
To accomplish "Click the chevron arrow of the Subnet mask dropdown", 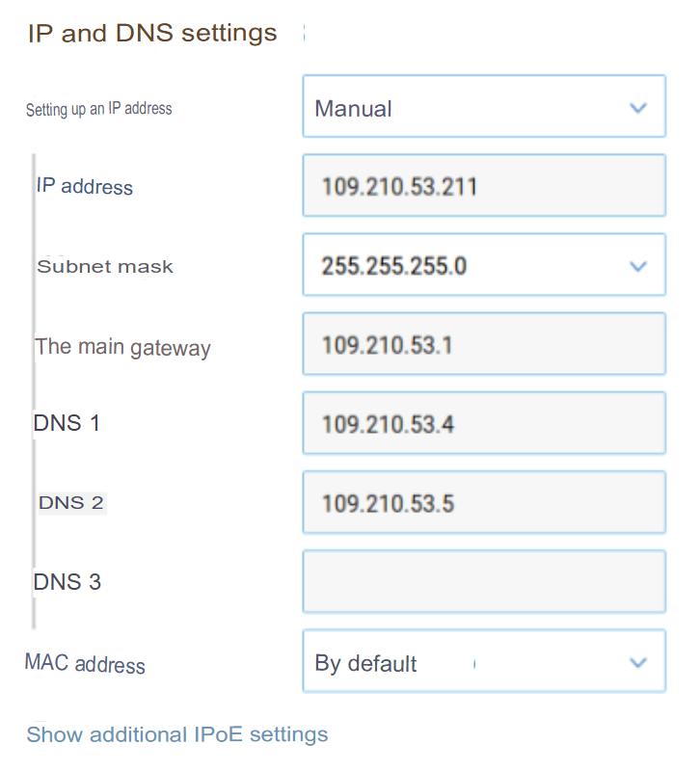I will click(637, 266).
